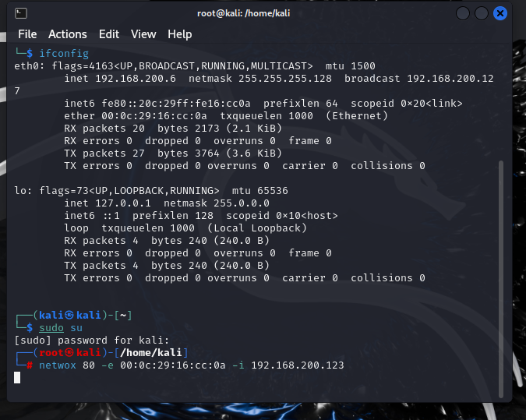Open the File menu

27,34
